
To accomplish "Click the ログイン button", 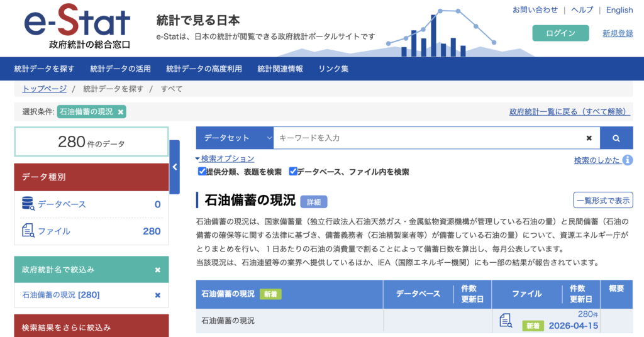I will tap(560, 33).
